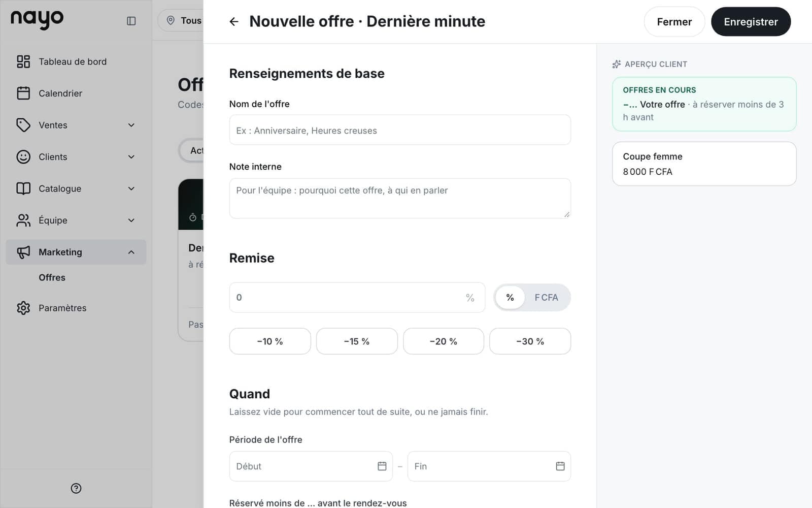Click the Aperçu client sparkle icon
Screen dimensions: 812x508
click(x=617, y=64)
